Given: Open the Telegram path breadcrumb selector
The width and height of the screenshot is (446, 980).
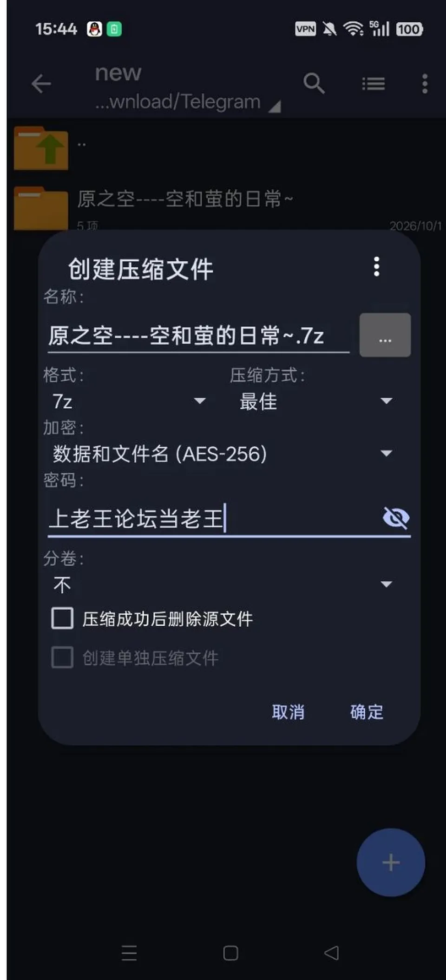Looking at the screenshot, I should click(x=188, y=102).
